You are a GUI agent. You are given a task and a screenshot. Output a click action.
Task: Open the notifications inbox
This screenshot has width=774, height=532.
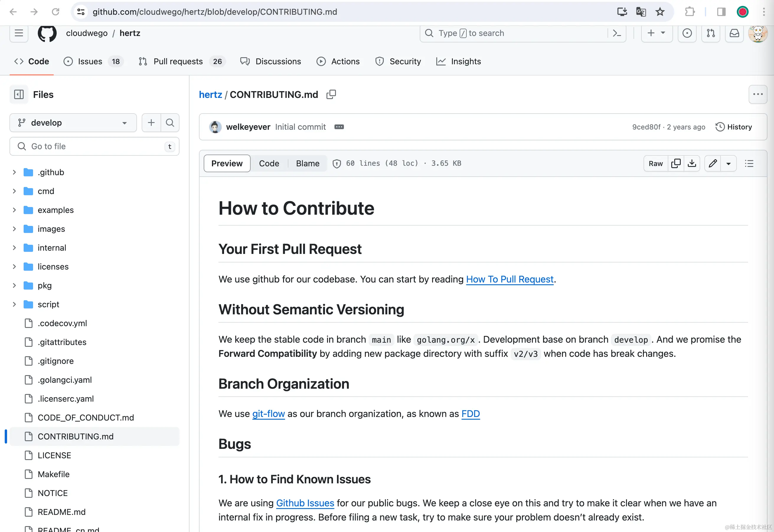pyautogui.click(x=734, y=33)
